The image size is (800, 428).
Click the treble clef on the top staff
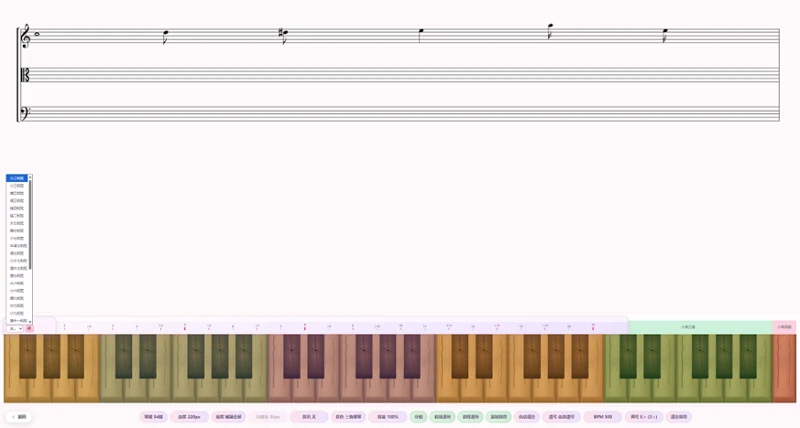click(25, 36)
